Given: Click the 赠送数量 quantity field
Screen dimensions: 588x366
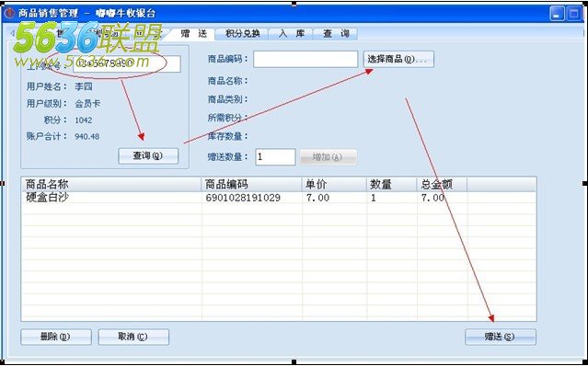Looking at the screenshot, I should (275, 157).
